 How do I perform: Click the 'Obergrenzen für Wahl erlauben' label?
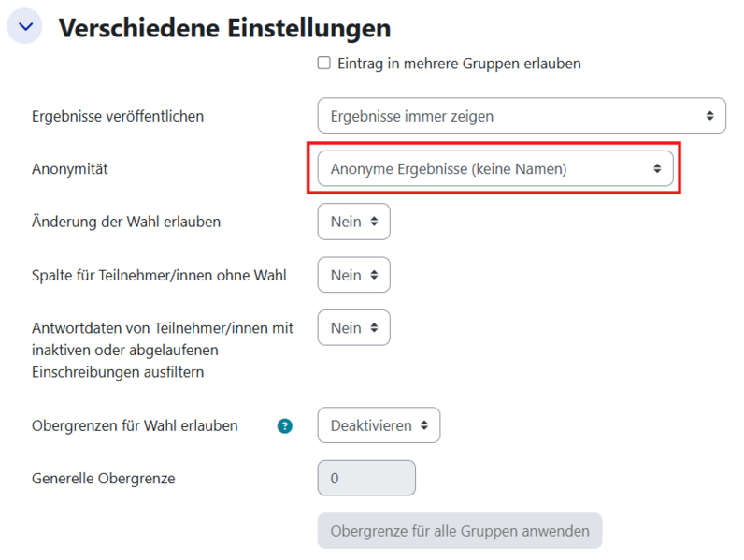click(x=135, y=425)
